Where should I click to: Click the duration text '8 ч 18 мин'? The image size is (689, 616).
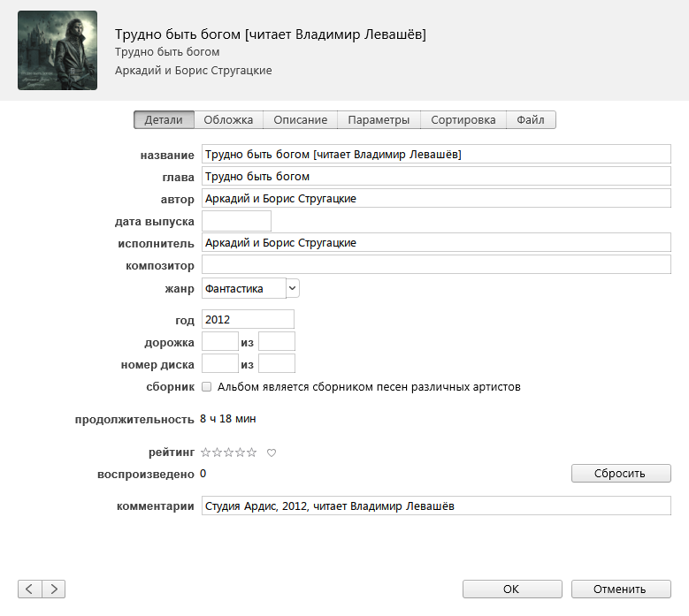click(227, 419)
